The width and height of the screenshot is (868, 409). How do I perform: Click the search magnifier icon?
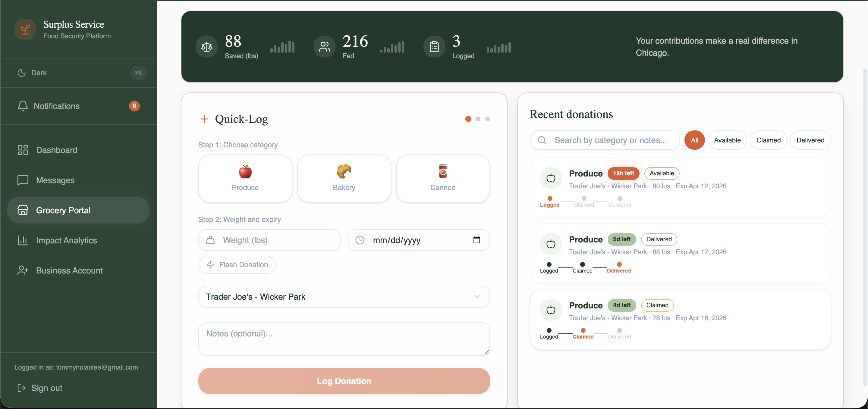click(542, 140)
